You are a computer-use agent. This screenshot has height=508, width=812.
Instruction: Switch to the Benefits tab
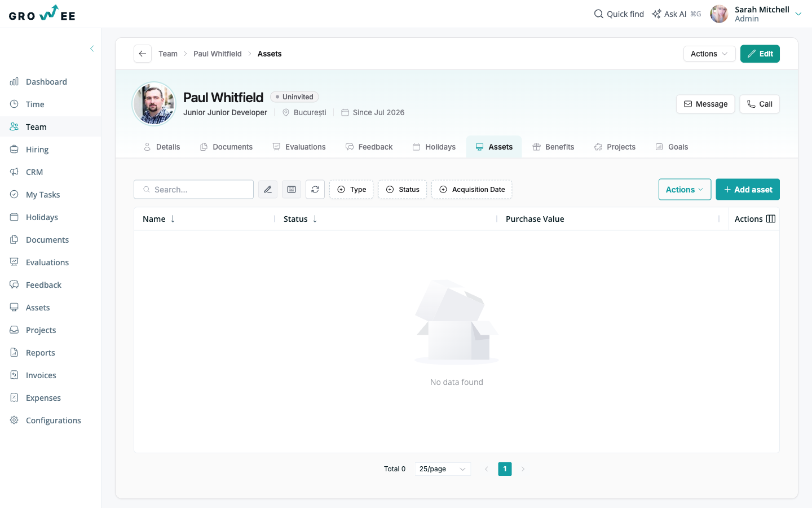[x=553, y=147]
